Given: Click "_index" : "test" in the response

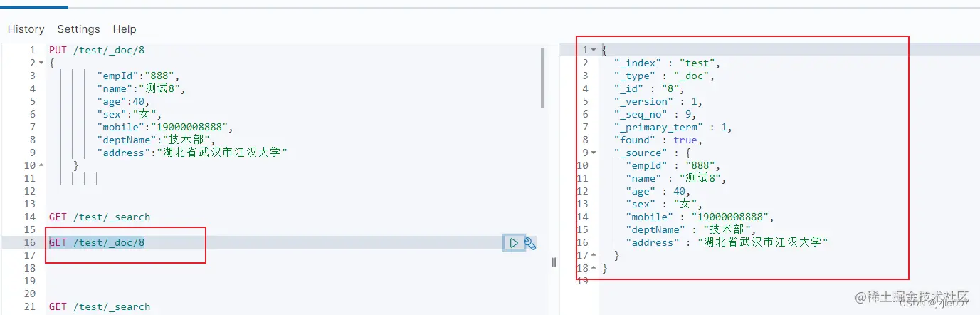Looking at the screenshot, I should click(x=668, y=63).
